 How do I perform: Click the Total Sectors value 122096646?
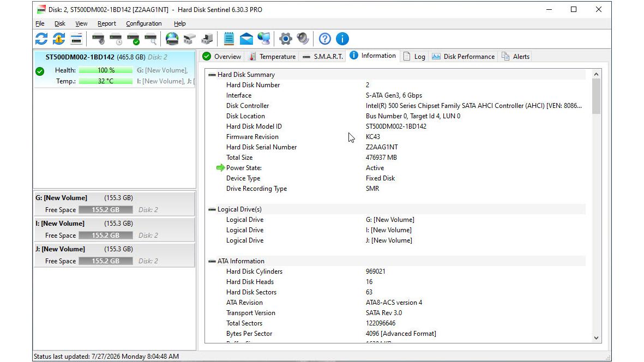pos(381,323)
